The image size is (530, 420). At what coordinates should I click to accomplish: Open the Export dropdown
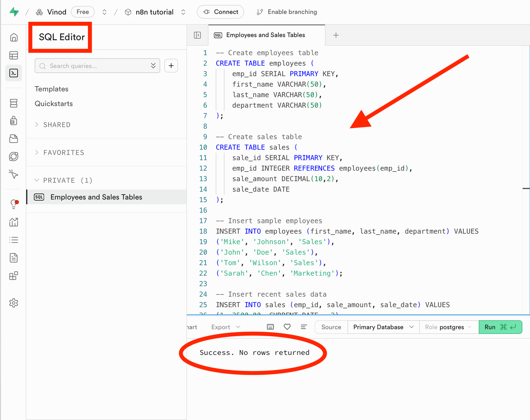point(226,327)
